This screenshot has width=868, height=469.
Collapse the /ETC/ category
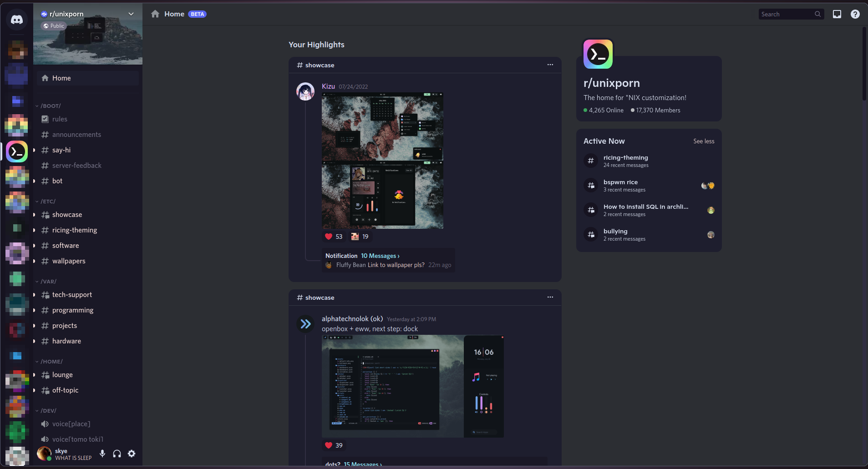point(47,201)
